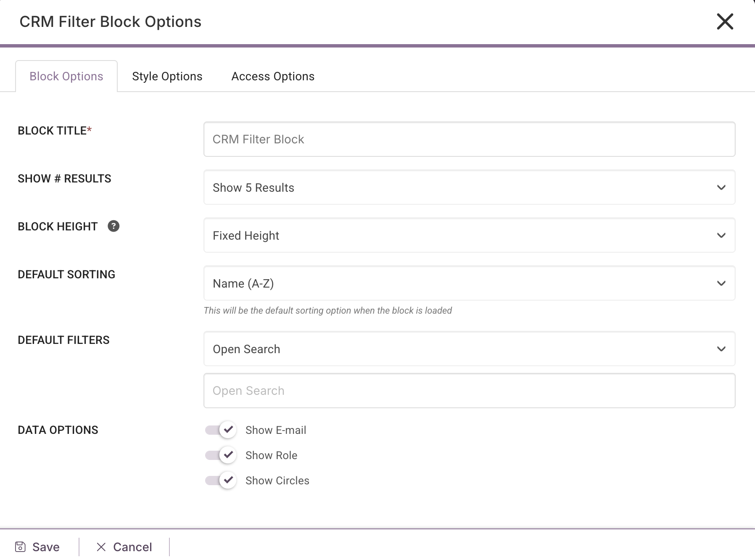Image resolution: width=755 pixels, height=560 pixels.
Task: Click the Block Height help question mark icon
Action: tap(114, 226)
